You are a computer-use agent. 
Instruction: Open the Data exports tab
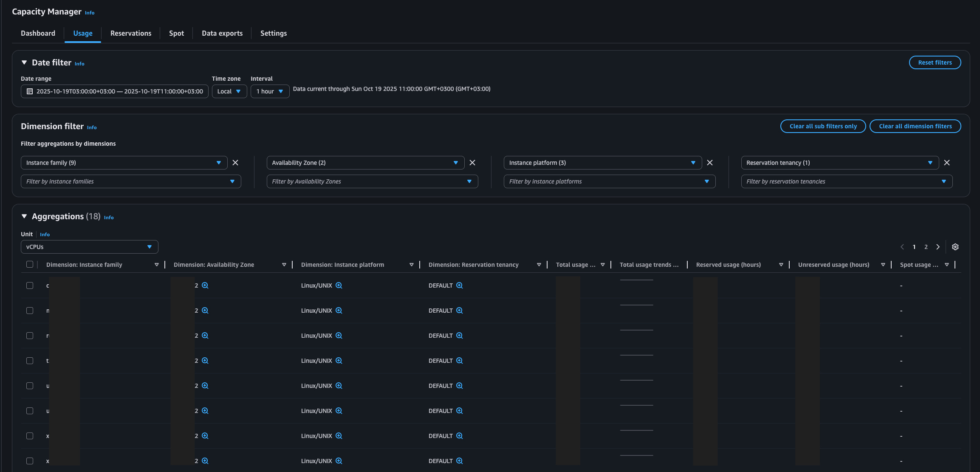222,33
